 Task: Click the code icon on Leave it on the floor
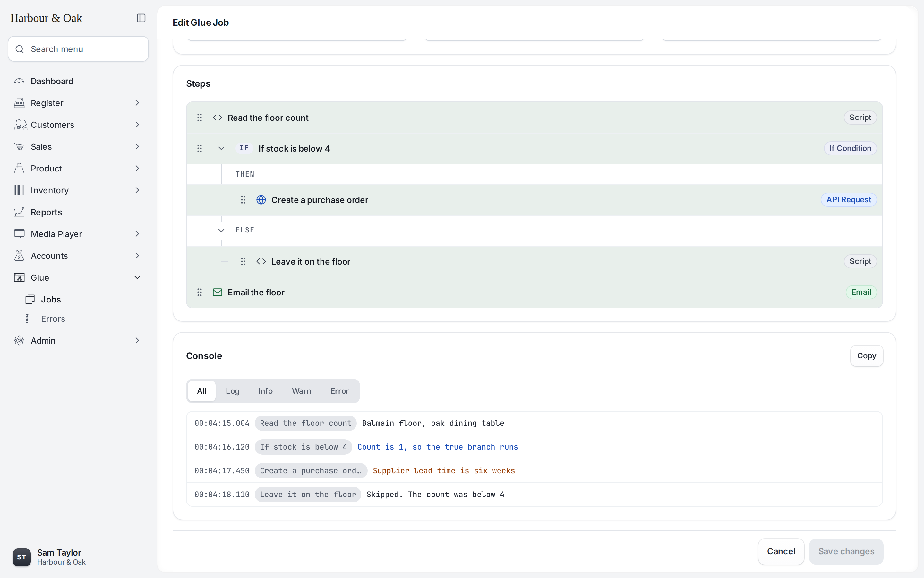click(261, 261)
